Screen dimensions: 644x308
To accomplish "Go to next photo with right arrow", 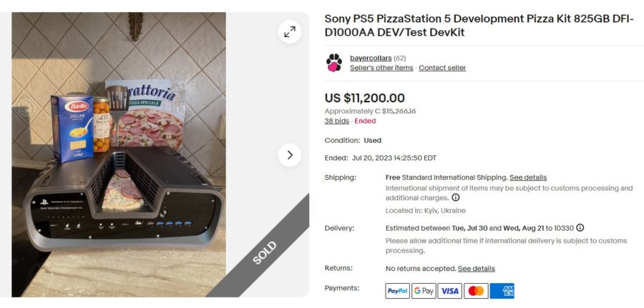I will click(x=289, y=154).
